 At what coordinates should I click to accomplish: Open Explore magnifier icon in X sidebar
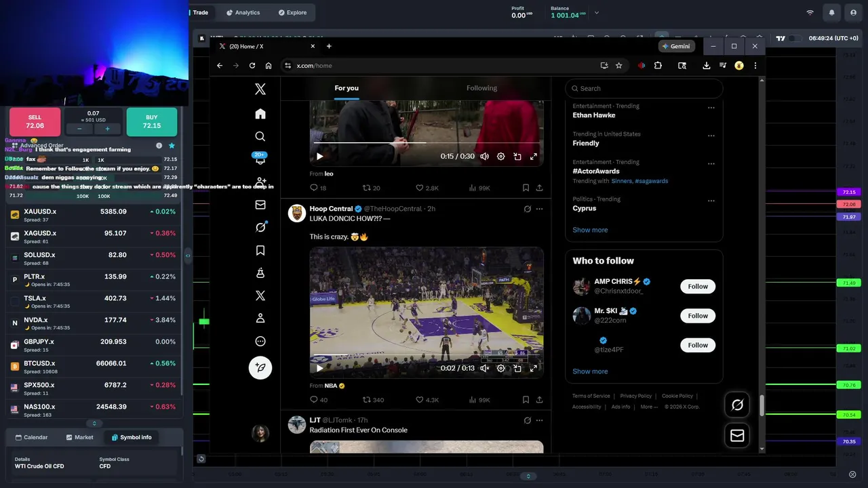tap(260, 136)
